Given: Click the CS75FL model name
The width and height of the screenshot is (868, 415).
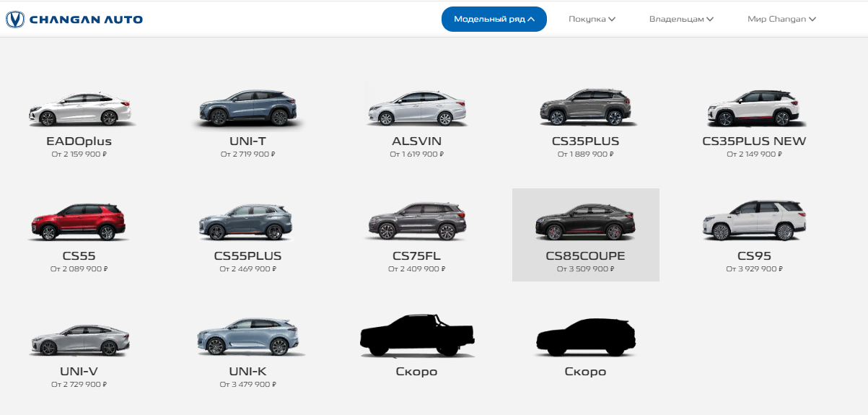Looking at the screenshot, I should (x=416, y=256).
